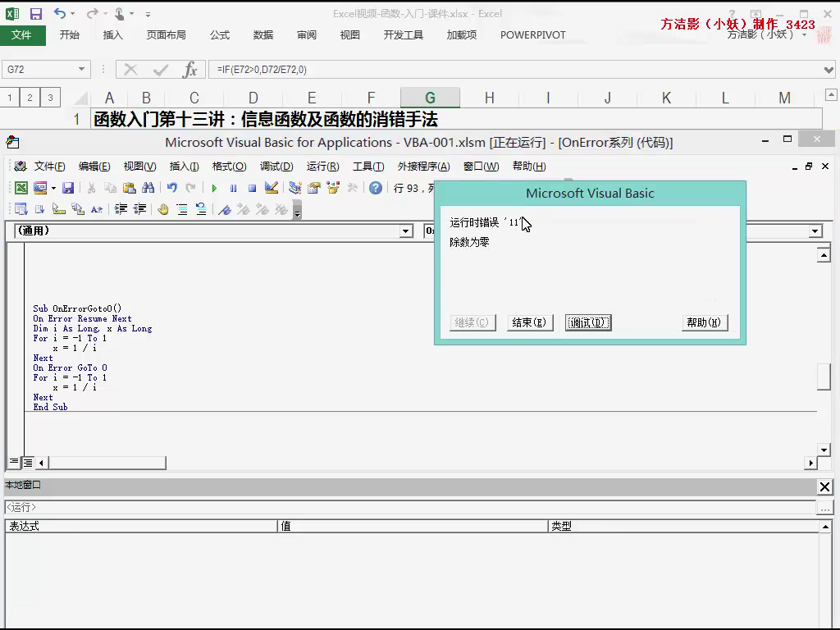
Task: Click code window vertical scrollbar thumb
Action: tap(824, 377)
